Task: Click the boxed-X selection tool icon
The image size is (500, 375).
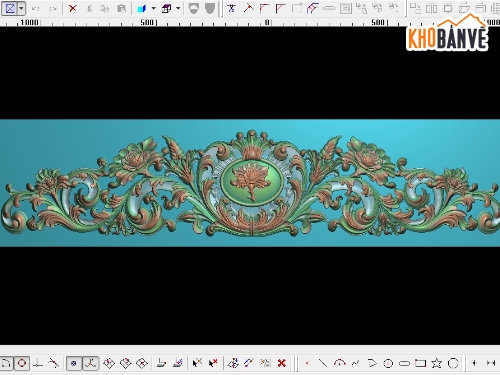Action: pos(10,8)
